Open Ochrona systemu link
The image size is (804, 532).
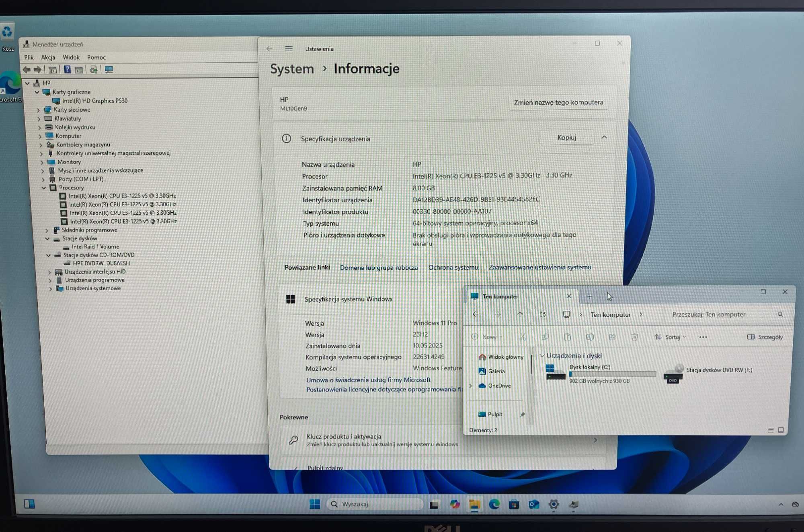point(453,268)
